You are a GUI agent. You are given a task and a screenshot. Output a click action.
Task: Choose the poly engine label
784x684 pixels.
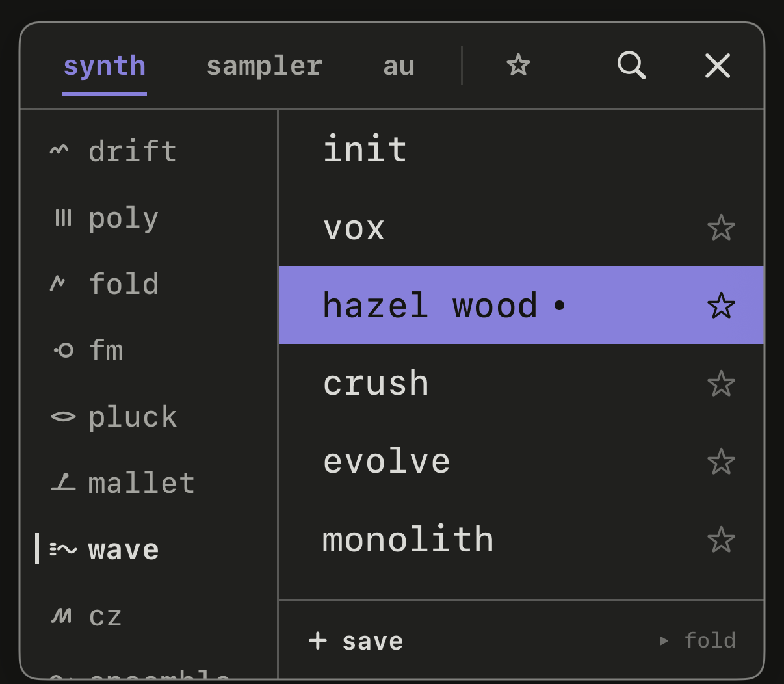point(124,219)
